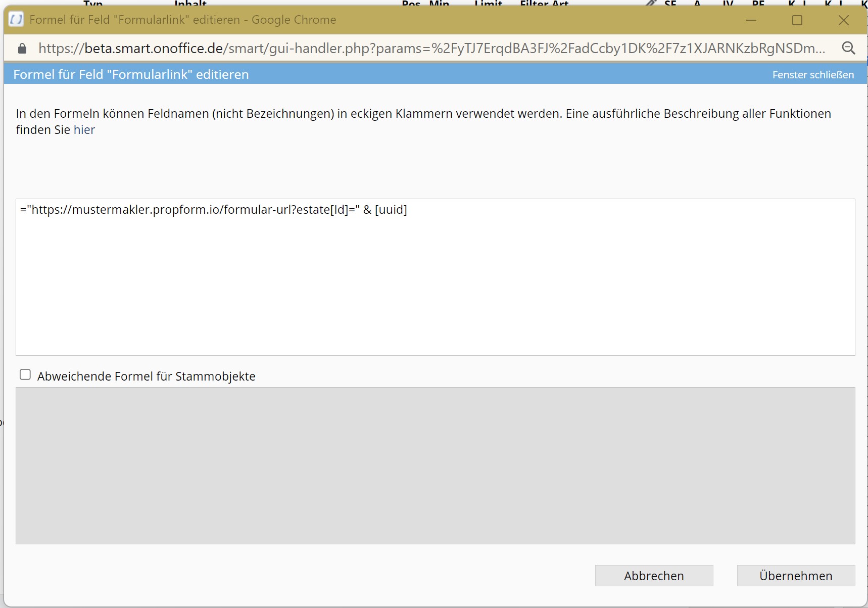This screenshot has height=608, width=868.
Task: Click the greyed-out Stammobjekte formula field
Action: pyautogui.click(x=435, y=465)
